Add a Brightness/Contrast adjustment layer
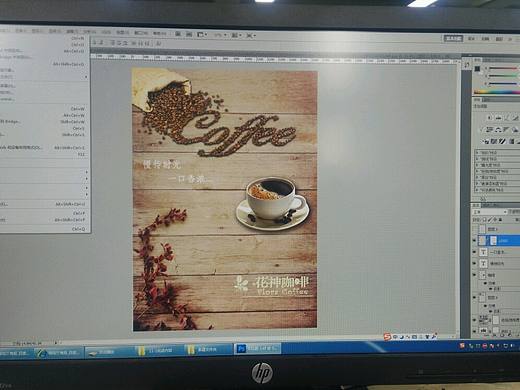520x390 pixels. pos(489,118)
